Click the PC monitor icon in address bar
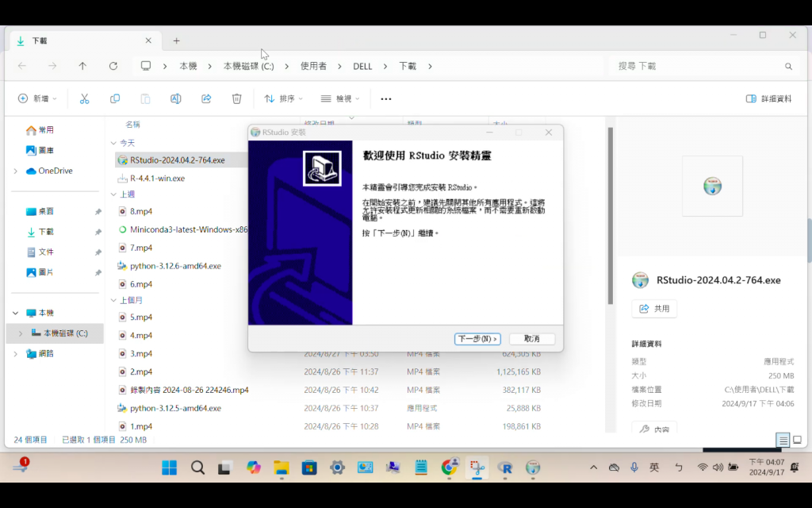812x508 pixels. click(146, 66)
